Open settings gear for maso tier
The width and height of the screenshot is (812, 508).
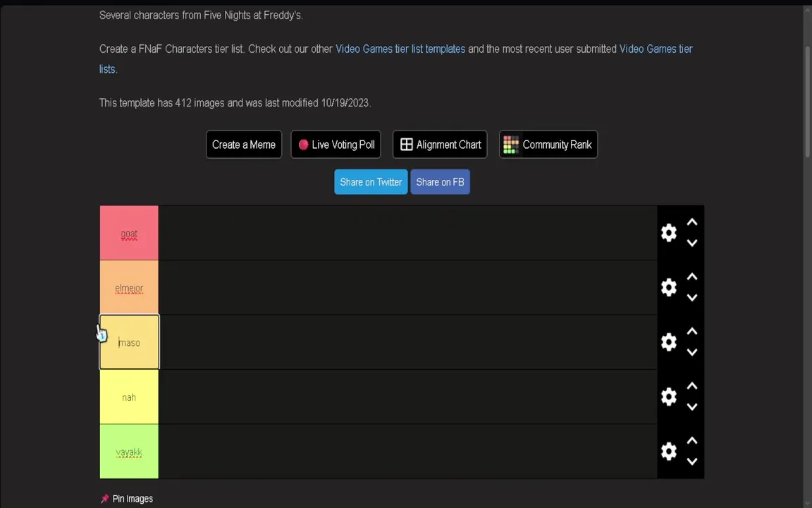[668, 342]
